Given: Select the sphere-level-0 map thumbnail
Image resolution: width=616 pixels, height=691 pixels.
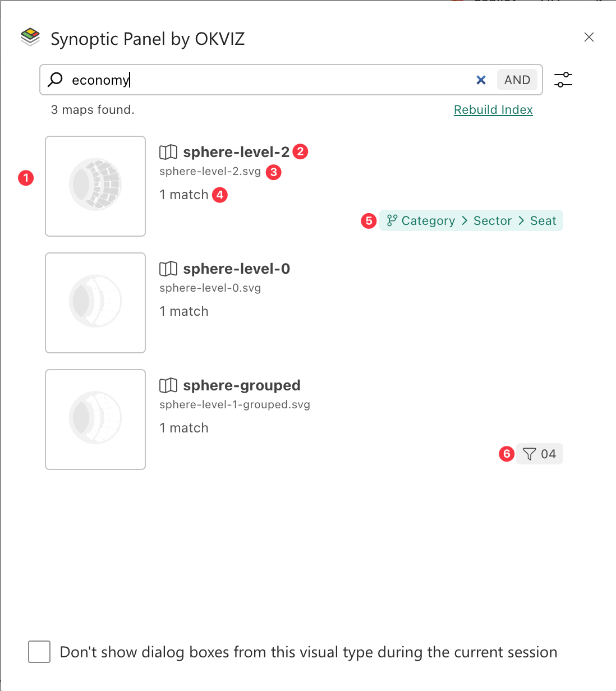Looking at the screenshot, I should [x=95, y=303].
